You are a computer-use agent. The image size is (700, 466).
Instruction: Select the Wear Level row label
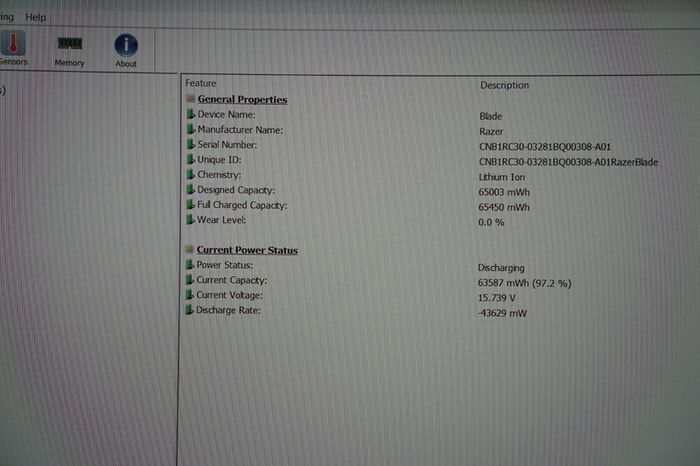click(221, 220)
